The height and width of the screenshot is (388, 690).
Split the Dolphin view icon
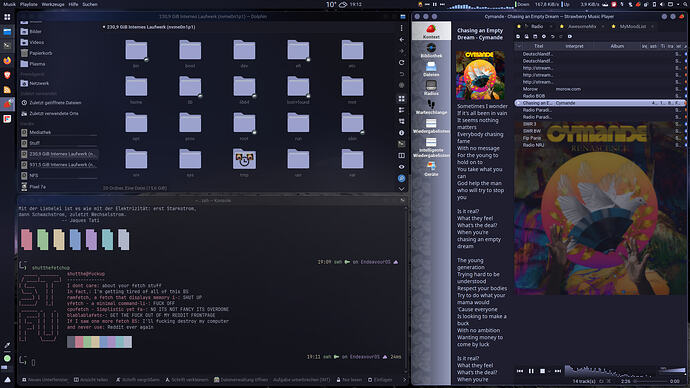pos(401,155)
